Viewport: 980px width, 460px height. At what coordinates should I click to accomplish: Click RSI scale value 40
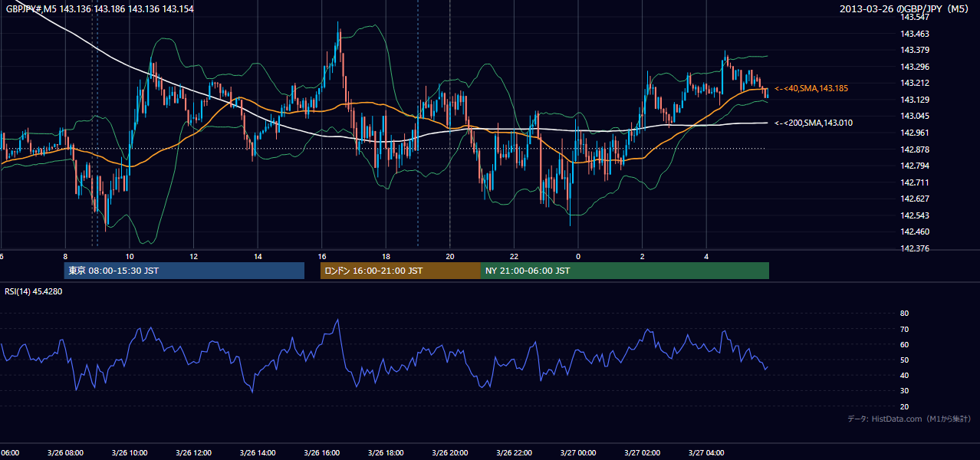(x=904, y=376)
